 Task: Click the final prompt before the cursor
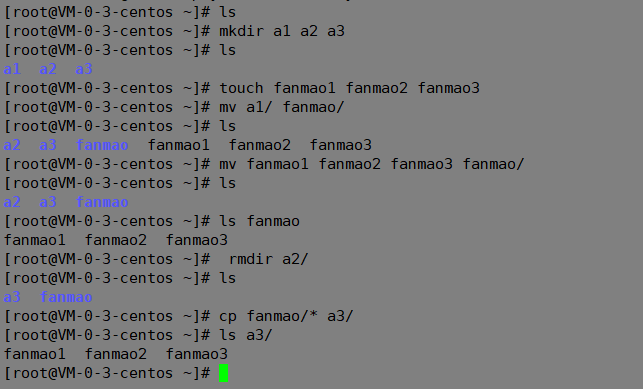107,373
